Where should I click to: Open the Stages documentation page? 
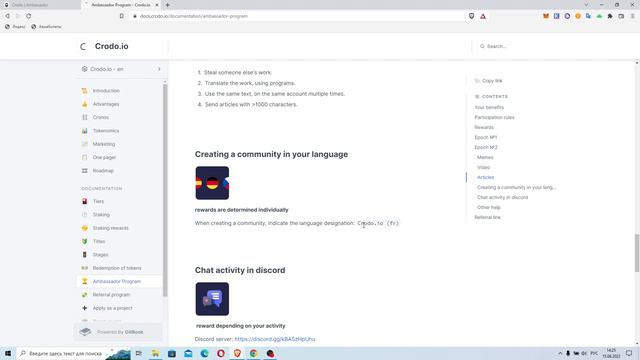tap(100, 255)
